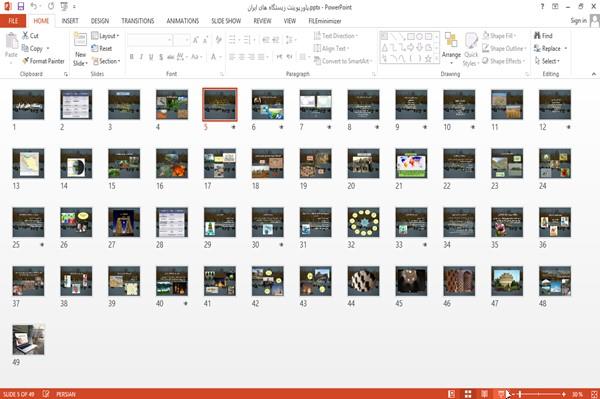This screenshot has width=600, height=399.
Task: Click the Save icon in the title bar
Action: 21,7
